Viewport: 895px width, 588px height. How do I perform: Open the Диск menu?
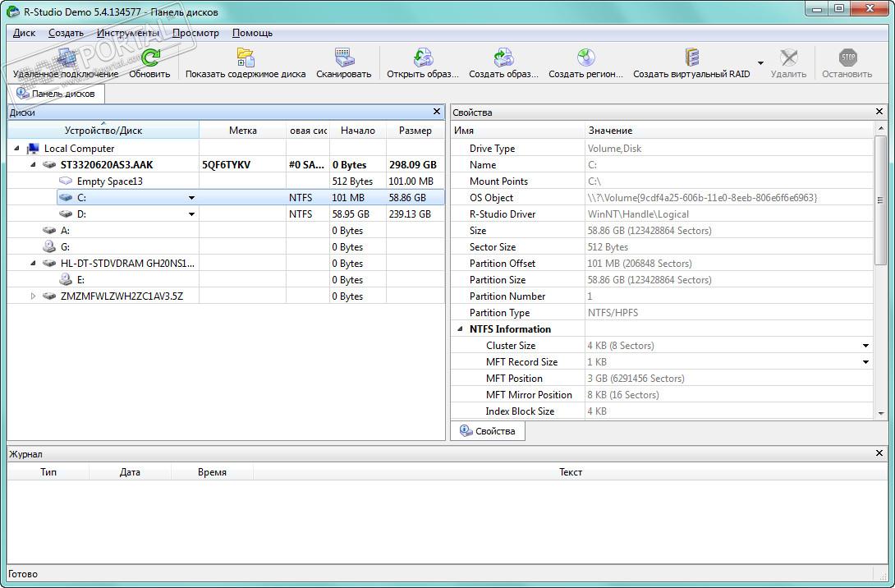pos(24,33)
